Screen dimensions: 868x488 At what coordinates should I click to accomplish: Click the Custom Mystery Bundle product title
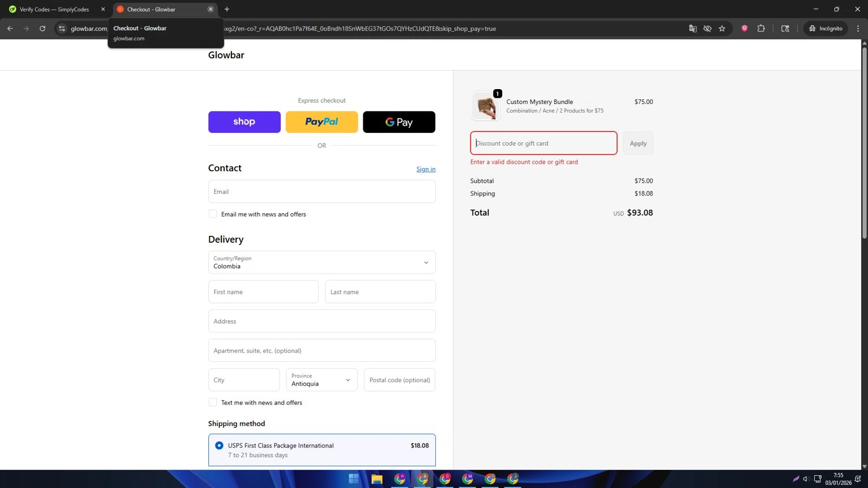540,102
